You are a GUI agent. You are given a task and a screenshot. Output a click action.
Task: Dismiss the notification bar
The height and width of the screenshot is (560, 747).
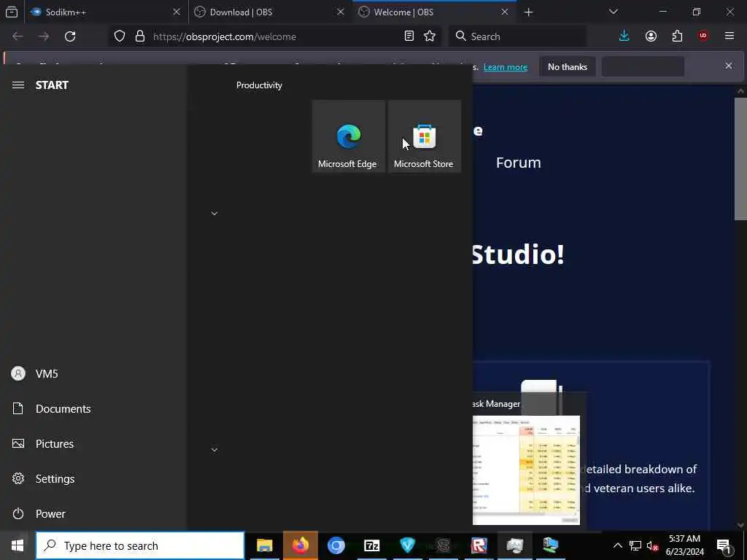tap(729, 66)
